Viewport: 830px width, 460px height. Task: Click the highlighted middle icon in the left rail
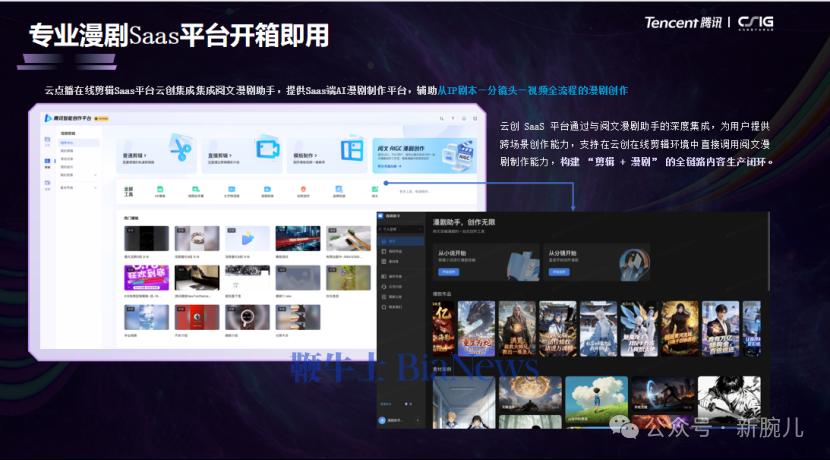coord(47,163)
